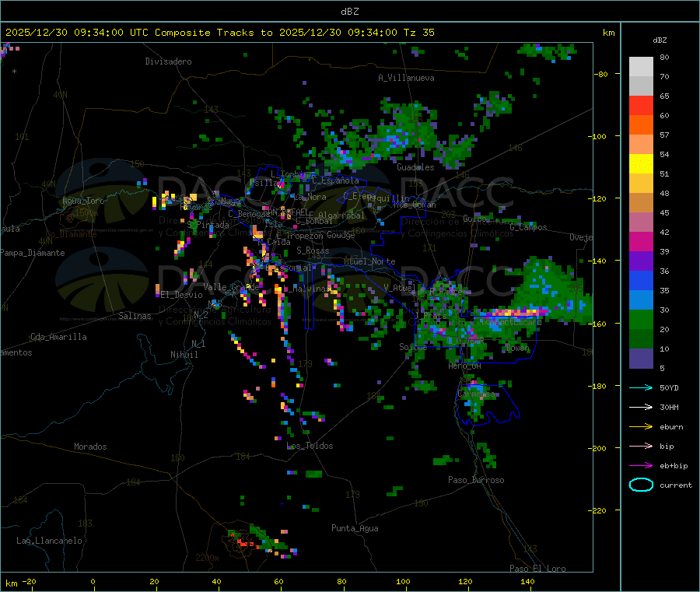Click the Nihuil map label

click(184, 355)
